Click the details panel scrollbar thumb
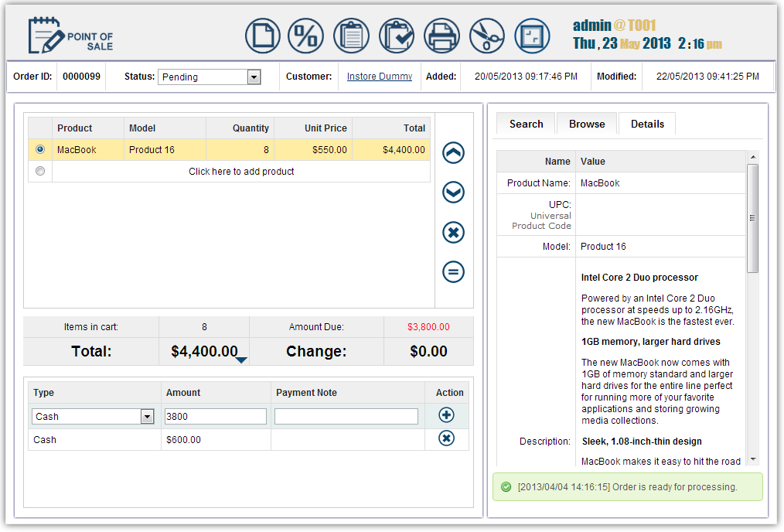This screenshot has width=784, height=532. tap(752, 218)
